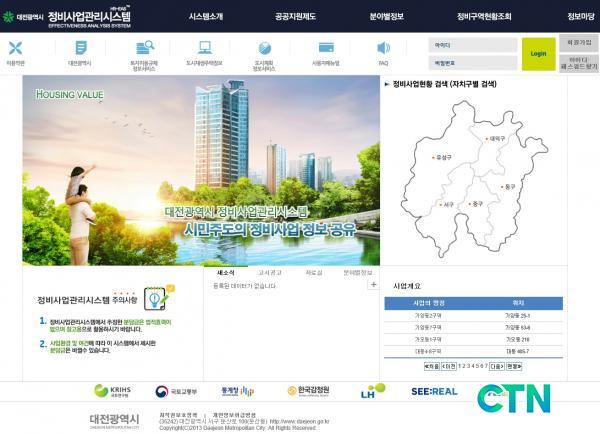
Task: Click the plus icon for more news
Action: click(373, 284)
